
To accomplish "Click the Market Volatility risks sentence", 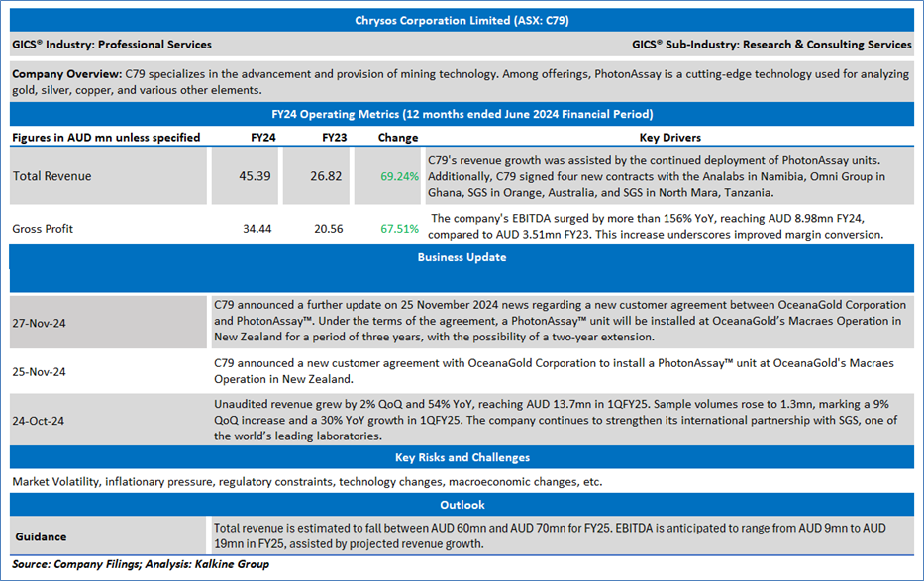I will coord(307,481).
